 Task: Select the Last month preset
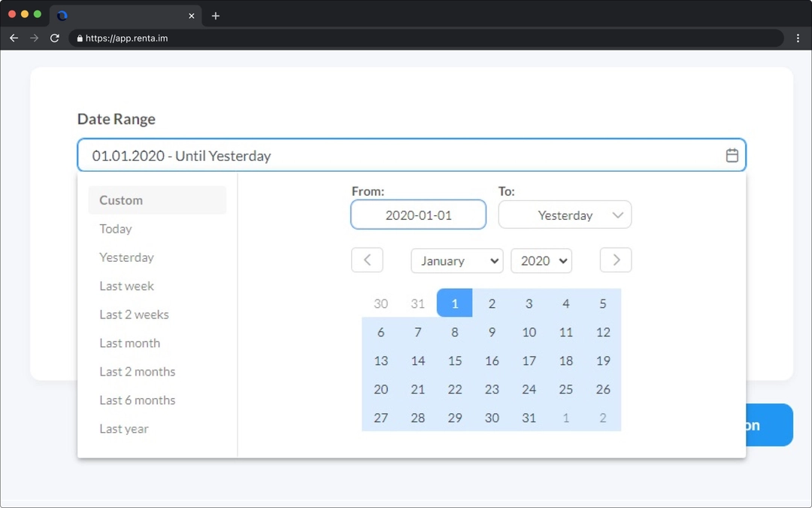click(129, 342)
